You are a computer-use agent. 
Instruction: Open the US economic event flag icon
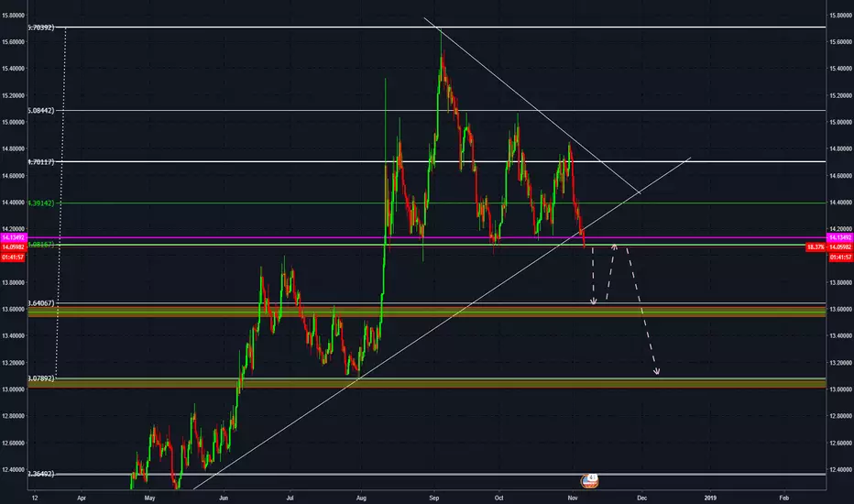click(x=590, y=480)
